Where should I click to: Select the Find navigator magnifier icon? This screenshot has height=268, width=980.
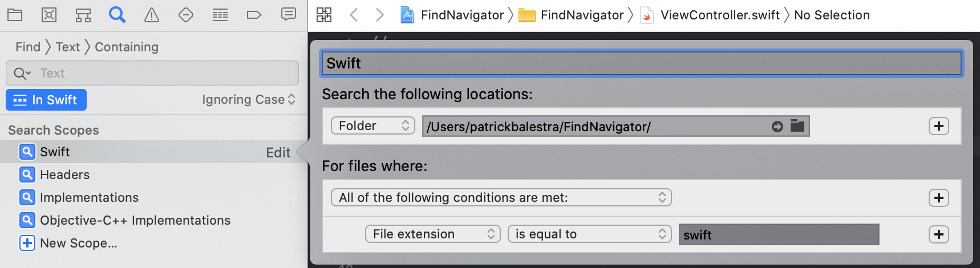point(118,15)
